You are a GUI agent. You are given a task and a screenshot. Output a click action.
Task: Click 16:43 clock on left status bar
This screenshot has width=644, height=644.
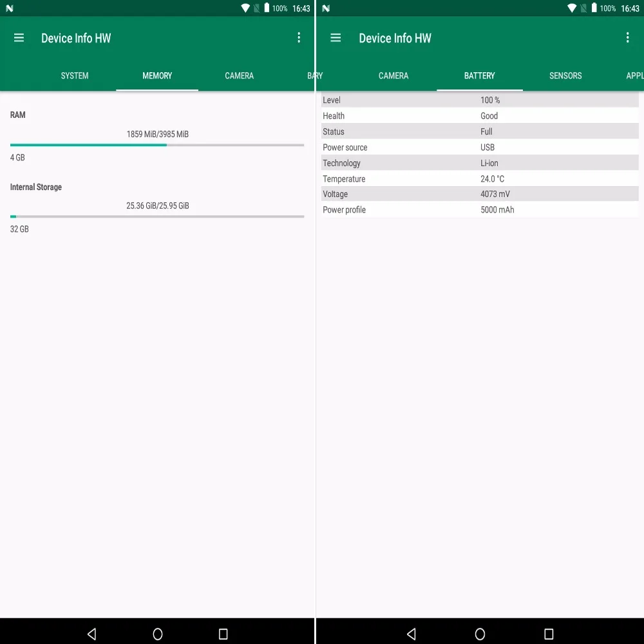click(x=301, y=8)
